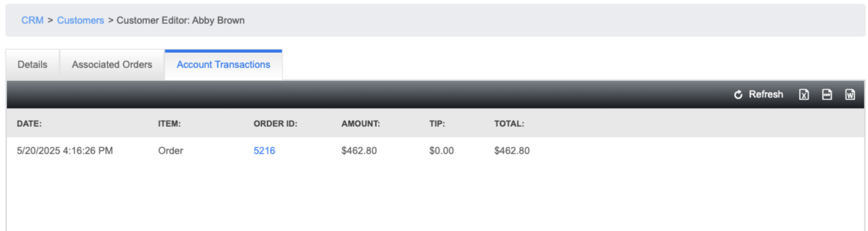This screenshot has height=231, width=868.
Task: Export transactions as CSV file
Action: click(827, 94)
